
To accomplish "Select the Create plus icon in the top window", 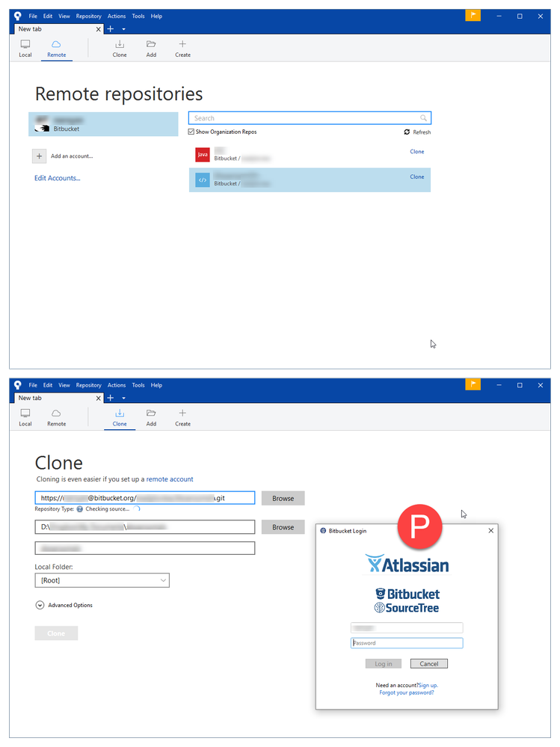I will (x=182, y=44).
